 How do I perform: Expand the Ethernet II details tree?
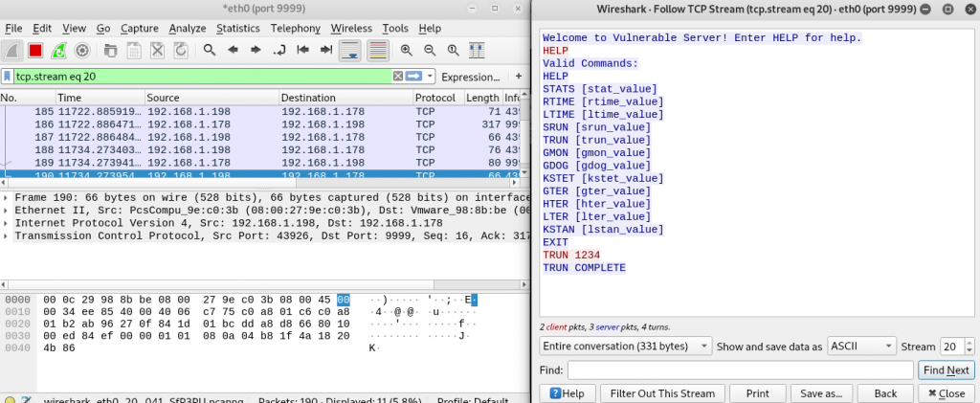click(x=7, y=210)
